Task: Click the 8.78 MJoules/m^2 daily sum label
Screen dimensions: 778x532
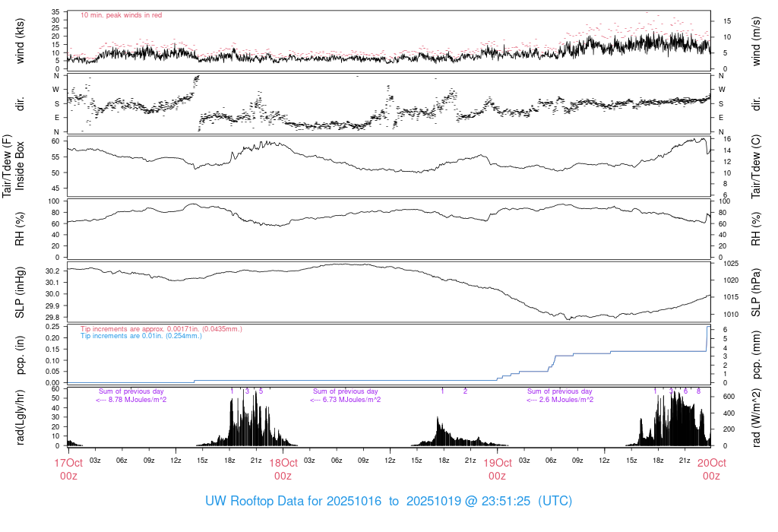Action: click(131, 399)
